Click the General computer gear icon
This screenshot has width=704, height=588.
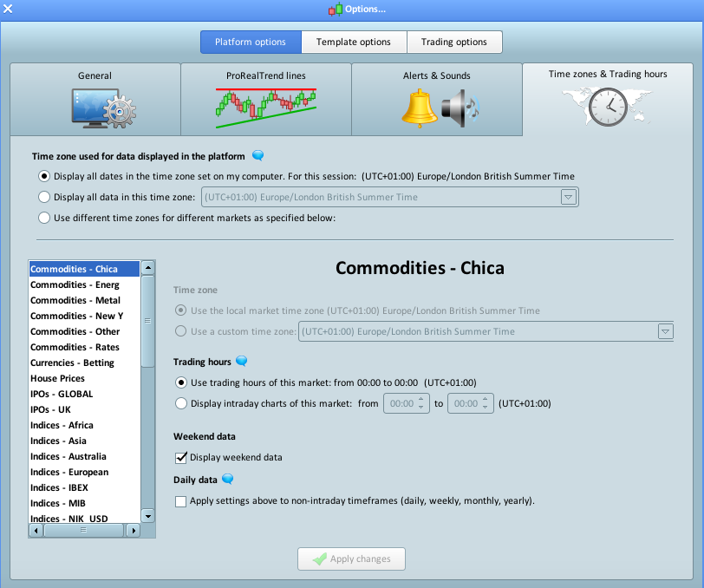pyautogui.click(x=104, y=108)
